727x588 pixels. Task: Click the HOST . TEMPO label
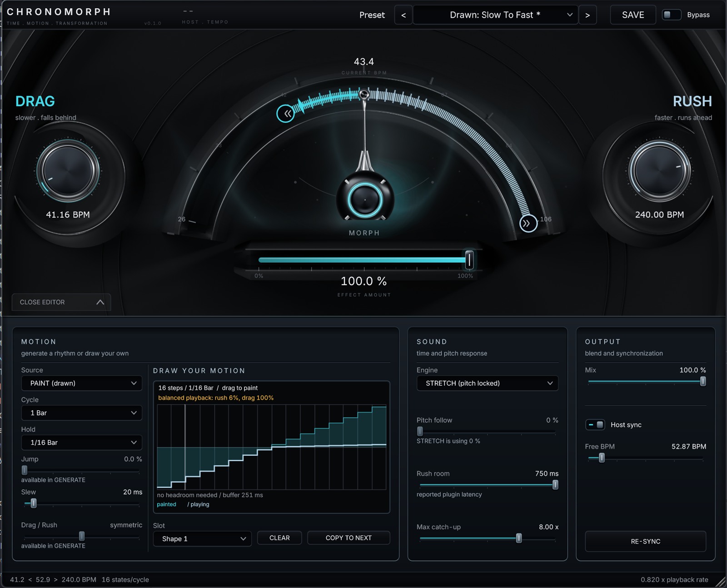point(205,22)
